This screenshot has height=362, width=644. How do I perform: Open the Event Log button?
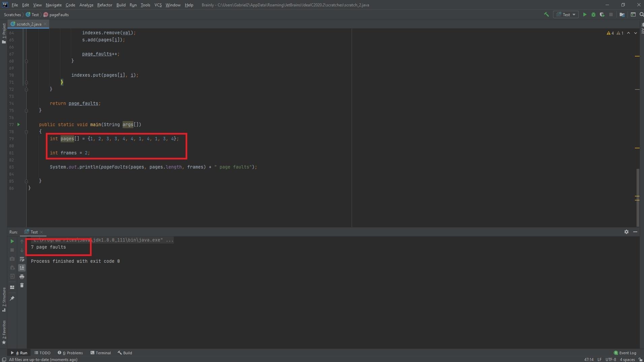click(x=625, y=353)
